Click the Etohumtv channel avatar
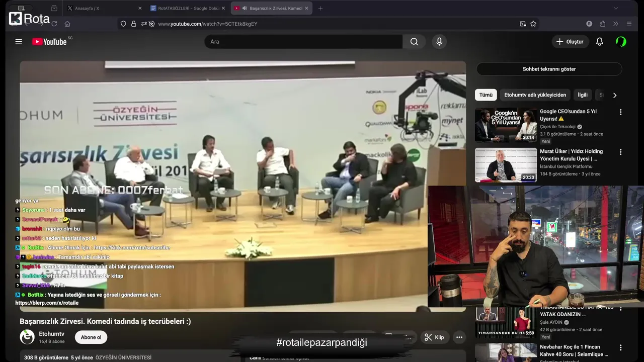The image size is (644, 362). coord(27,337)
